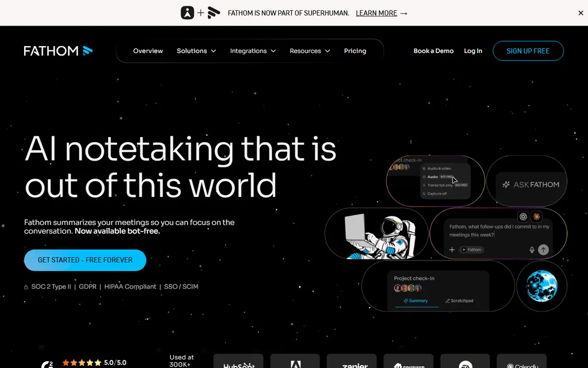
Task: Click the Superhuman person icon in the top banner
Action: point(187,13)
